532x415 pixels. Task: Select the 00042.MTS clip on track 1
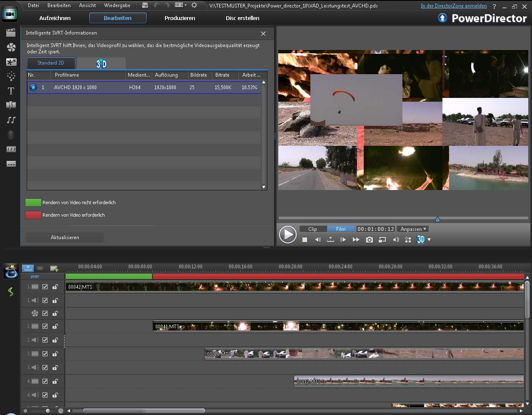tap(295, 287)
